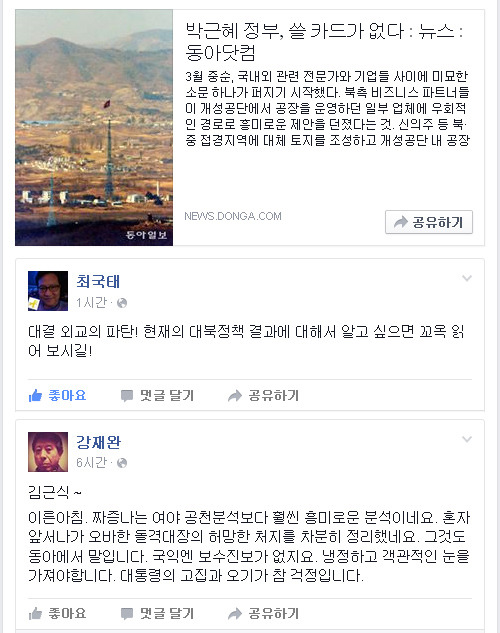This screenshot has width=500, height=633.
Task: Open the 최국태 profile name link
Action: [98, 281]
